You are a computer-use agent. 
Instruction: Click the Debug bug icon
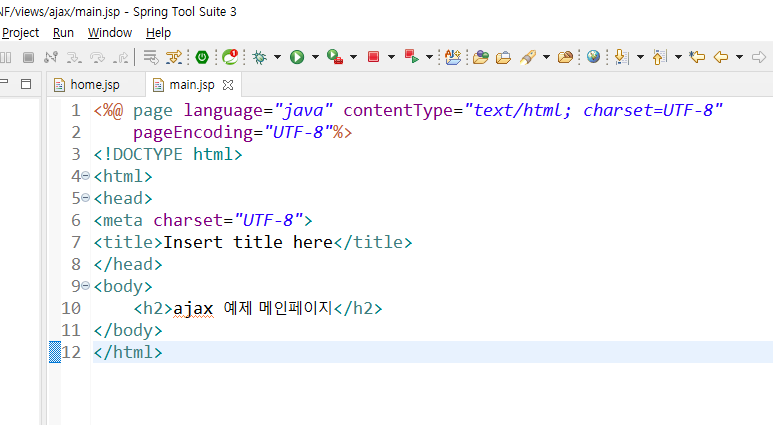click(x=259, y=57)
